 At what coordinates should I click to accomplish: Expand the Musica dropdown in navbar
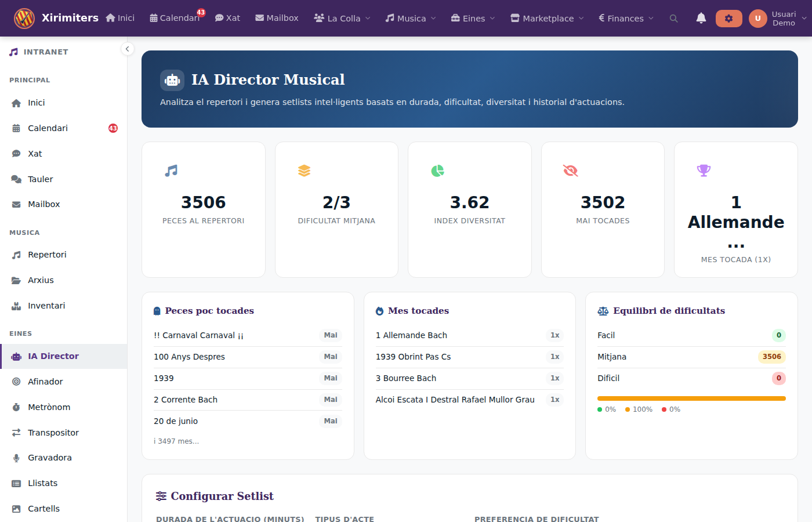point(411,19)
